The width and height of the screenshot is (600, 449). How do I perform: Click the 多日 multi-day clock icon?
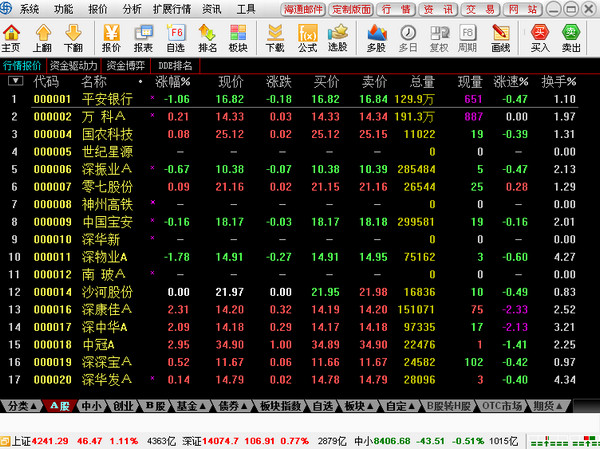(408, 38)
